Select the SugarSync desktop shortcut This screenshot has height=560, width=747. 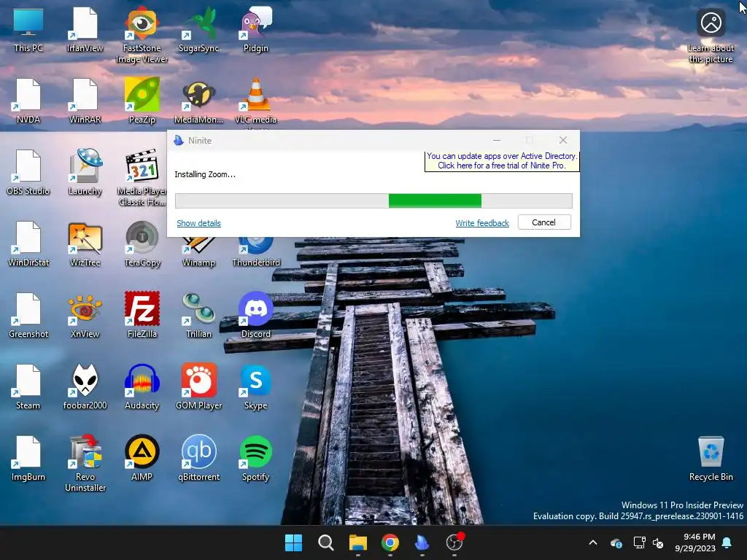(198, 29)
